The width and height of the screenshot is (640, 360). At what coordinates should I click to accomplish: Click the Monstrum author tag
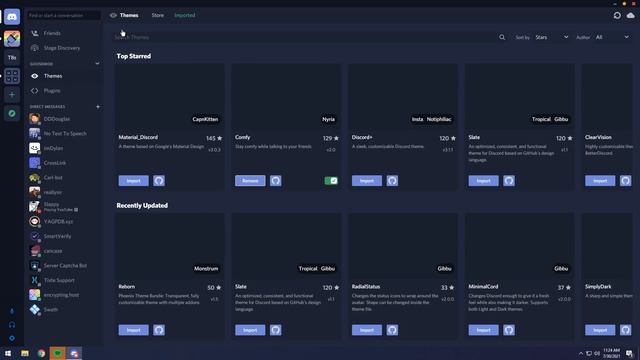(206, 269)
